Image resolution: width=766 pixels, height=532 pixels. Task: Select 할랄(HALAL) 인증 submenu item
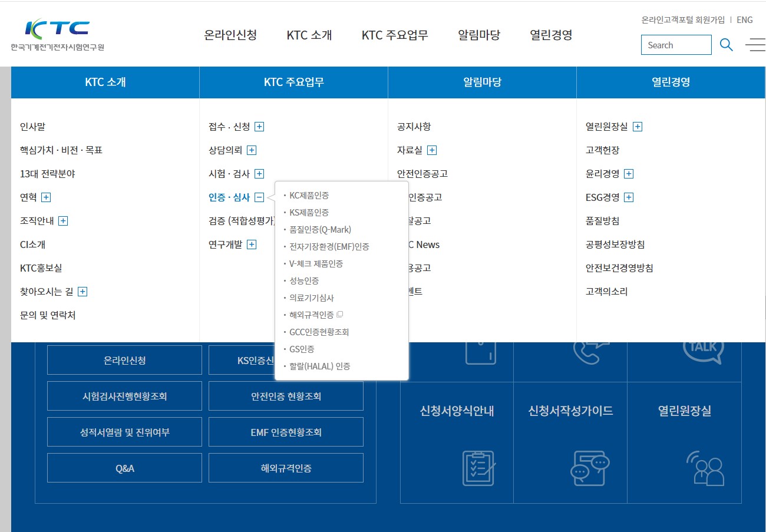(319, 366)
